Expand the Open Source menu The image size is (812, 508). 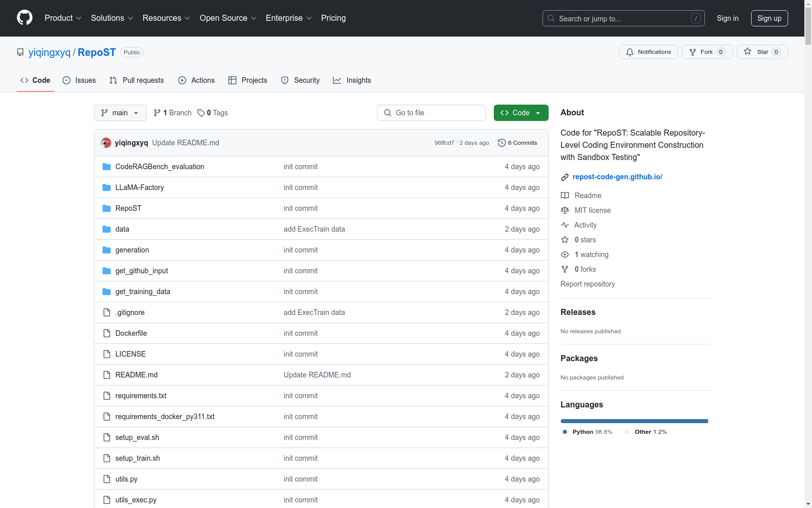(x=228, y=18)
